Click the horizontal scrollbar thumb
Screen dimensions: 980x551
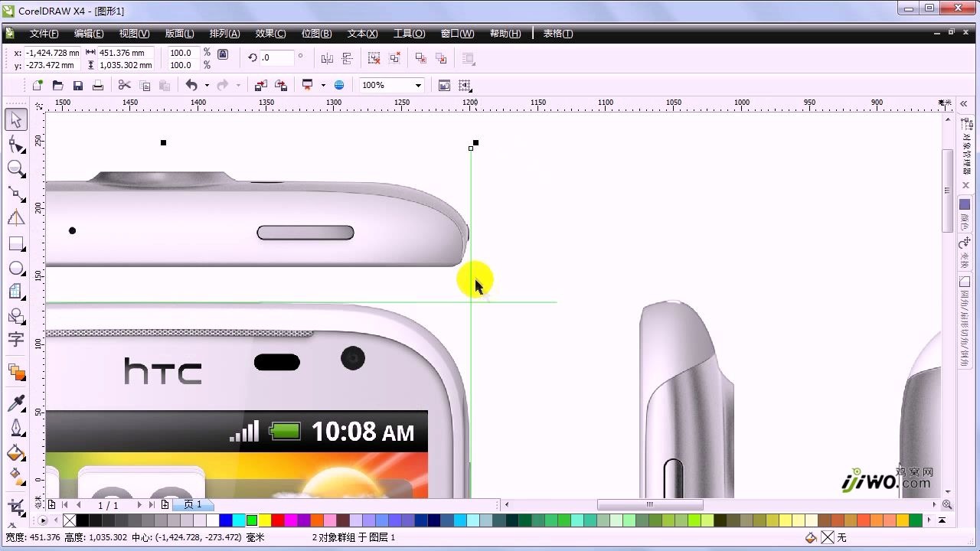(650, 504)
